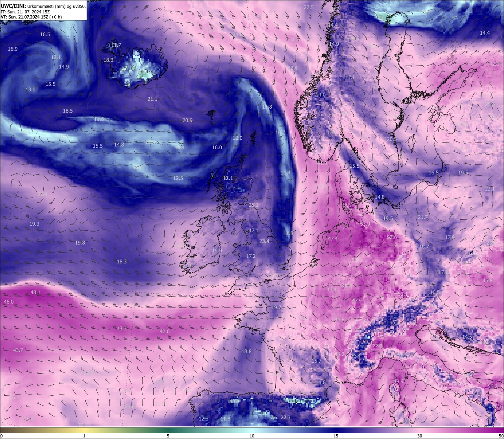Viewport: 504px width, 439px height.
Task: Click the 25.1 value over northern Britain
Action: 254,205
